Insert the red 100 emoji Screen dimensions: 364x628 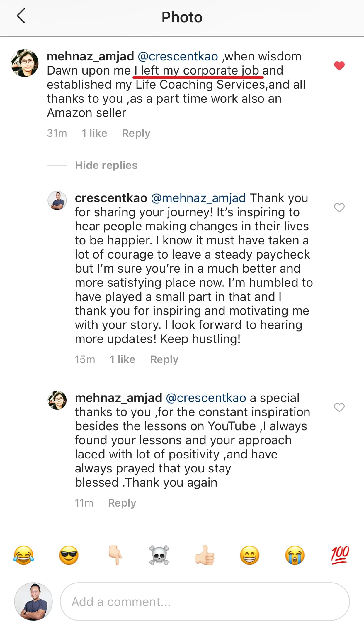pos(340,555)
